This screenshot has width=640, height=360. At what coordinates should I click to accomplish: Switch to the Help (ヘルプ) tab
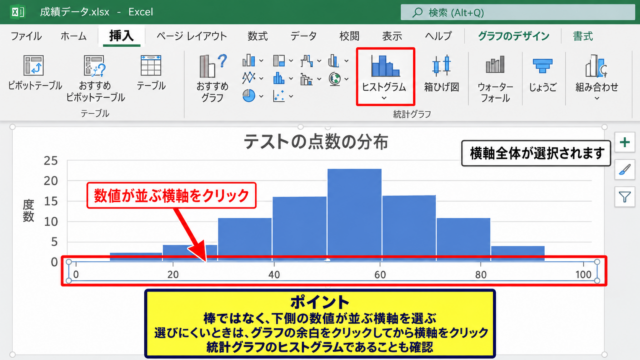[438, 36]
